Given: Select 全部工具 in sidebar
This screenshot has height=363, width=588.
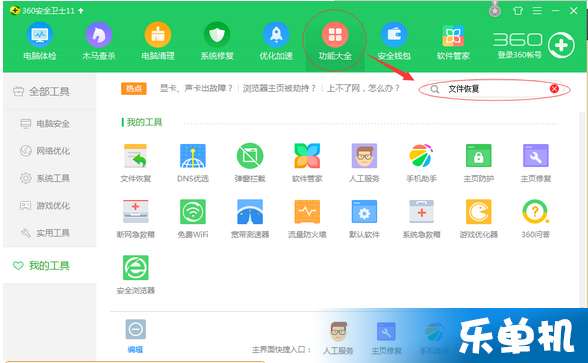Looking at the screenshot, I should coord(41,92).
